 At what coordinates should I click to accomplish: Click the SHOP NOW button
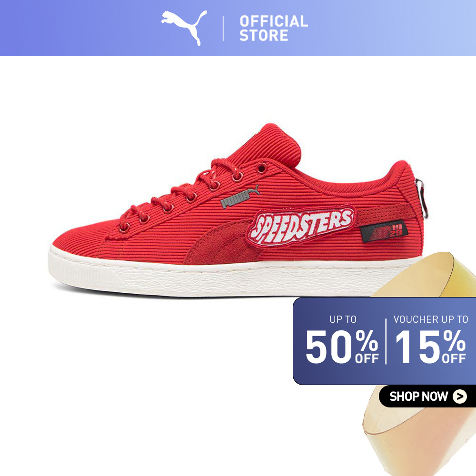tap(427, 396)
